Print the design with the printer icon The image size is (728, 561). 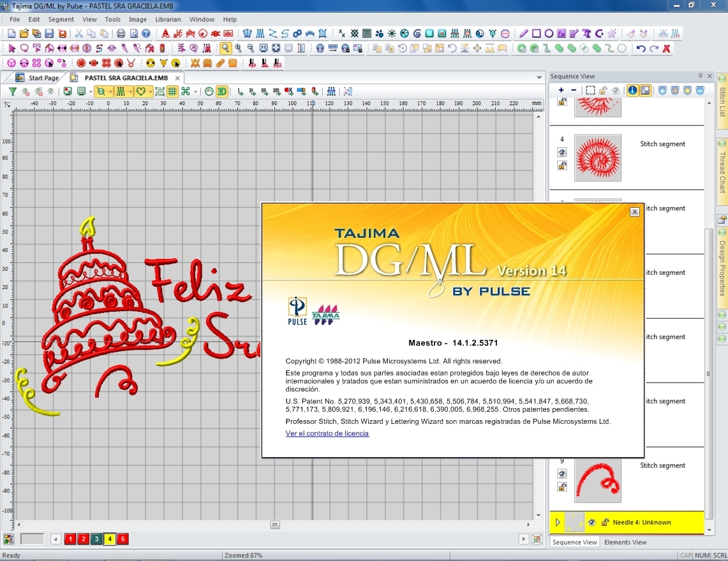point(121,33)
